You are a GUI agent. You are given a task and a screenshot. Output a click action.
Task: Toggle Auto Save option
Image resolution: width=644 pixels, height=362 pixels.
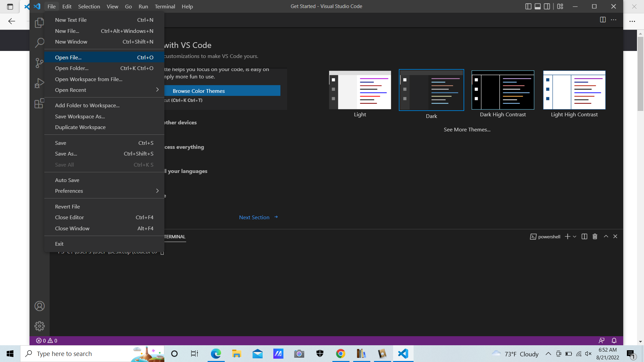click(104, 180)
